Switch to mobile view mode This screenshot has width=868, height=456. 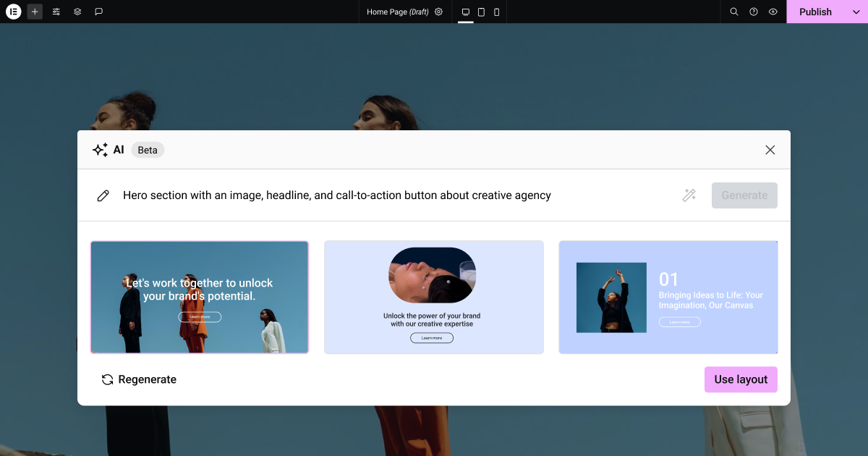(x=496, y=12)
